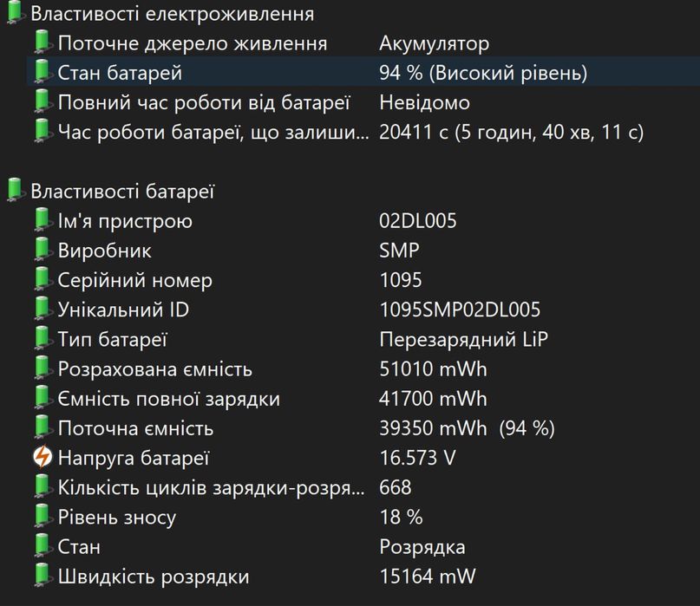Click the battery icon next to Швидкість розрядки
Image resolution: width=700 pixels, height=606 pixels.
point(43,577)
